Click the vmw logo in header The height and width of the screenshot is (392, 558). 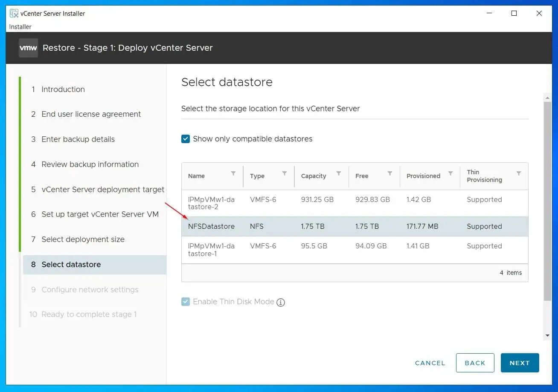pos(29,48)
